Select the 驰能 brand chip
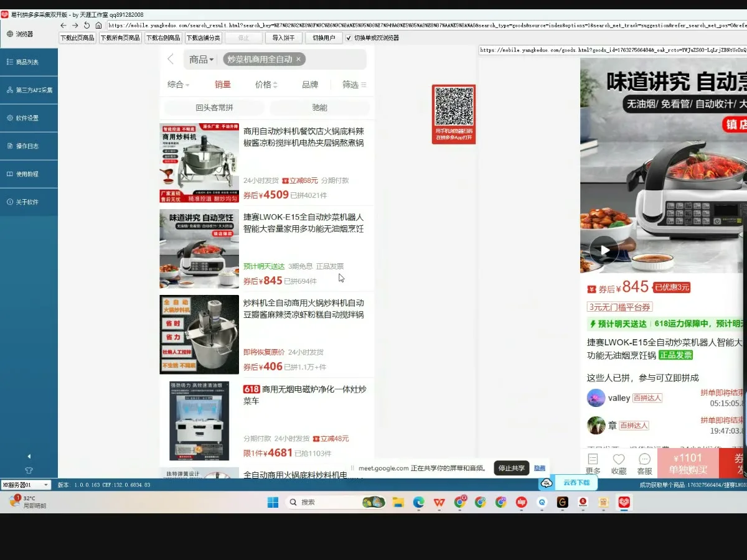The height and width of the screenshot is (560, 747). click(x=319, y=108)
